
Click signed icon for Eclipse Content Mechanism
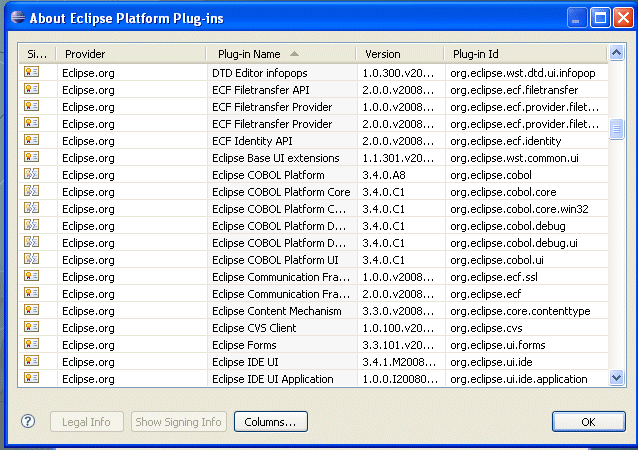(x=31, y=310)
